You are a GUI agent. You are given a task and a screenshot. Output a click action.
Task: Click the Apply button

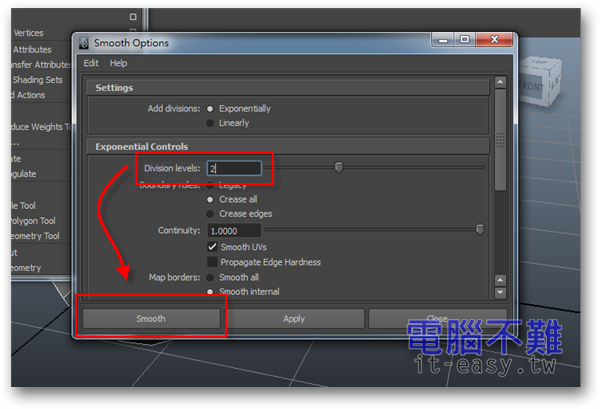tap(294, 319)
